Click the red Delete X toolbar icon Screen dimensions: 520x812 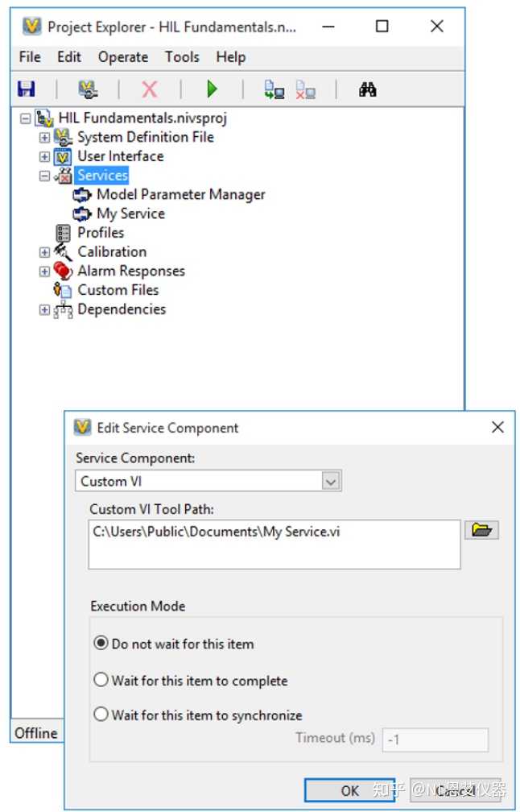(150, 89)
